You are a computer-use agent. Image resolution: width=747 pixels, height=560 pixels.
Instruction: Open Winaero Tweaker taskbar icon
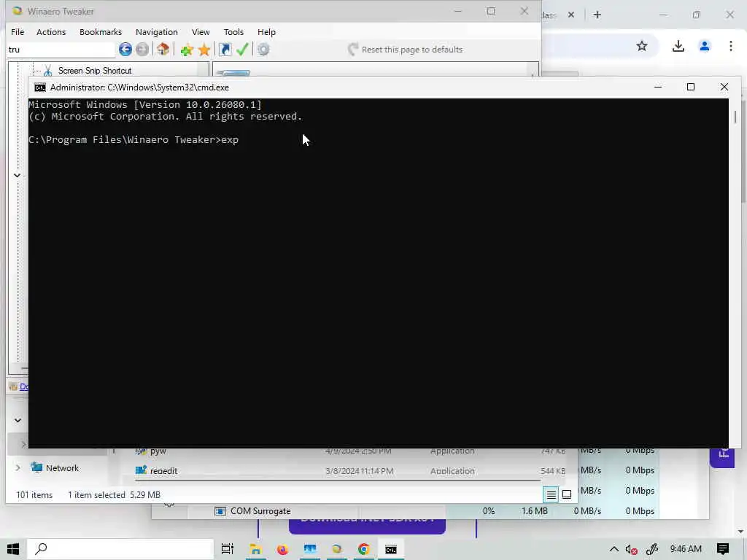337,549
